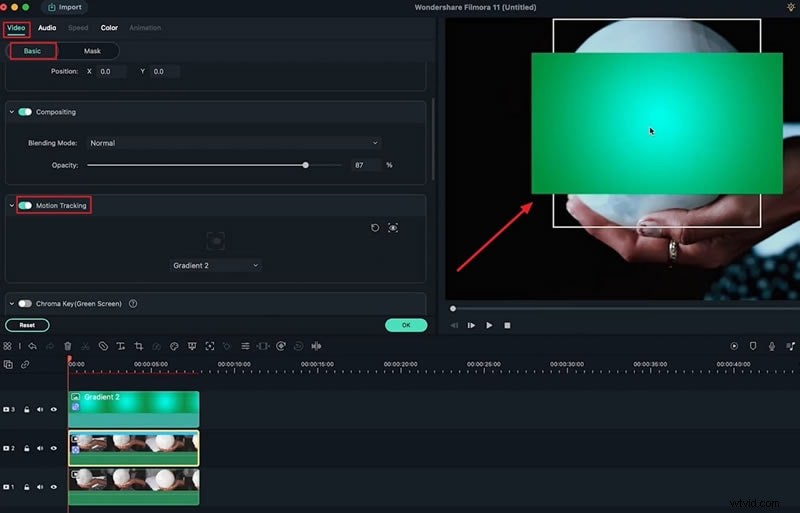Select the Crop tool icon
The image size is (800, 513).
[138, 346]
